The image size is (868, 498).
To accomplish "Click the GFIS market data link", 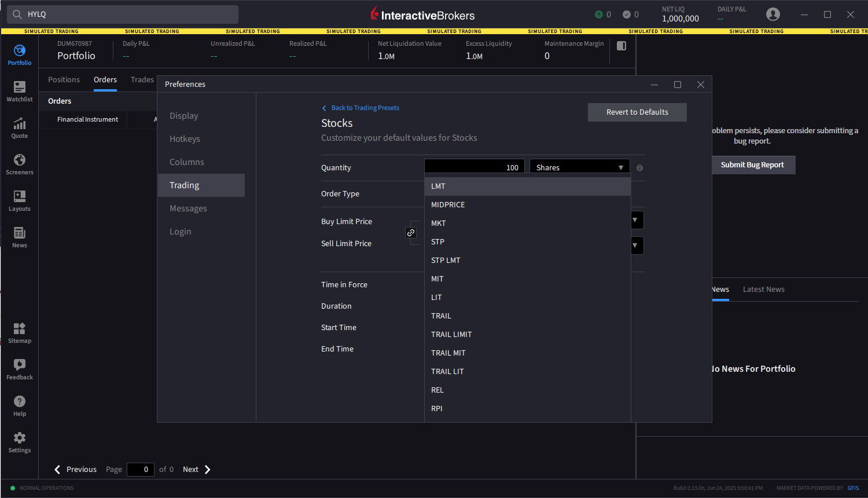I will tap(853, 488).
